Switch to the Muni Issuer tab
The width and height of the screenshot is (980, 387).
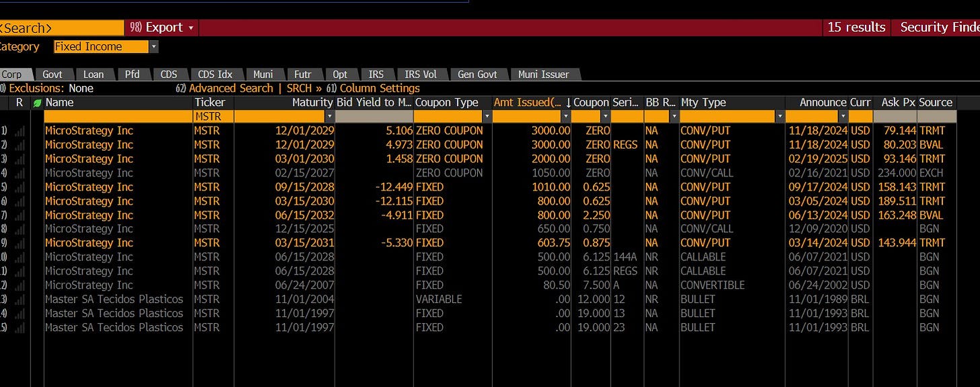(x=544, y=75)
